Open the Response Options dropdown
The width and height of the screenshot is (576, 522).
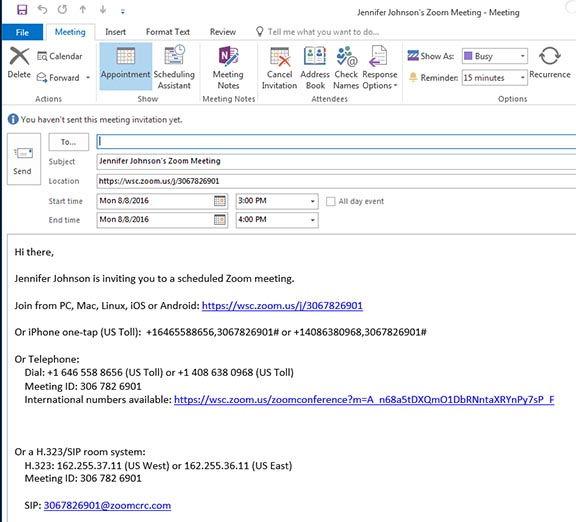380,68
